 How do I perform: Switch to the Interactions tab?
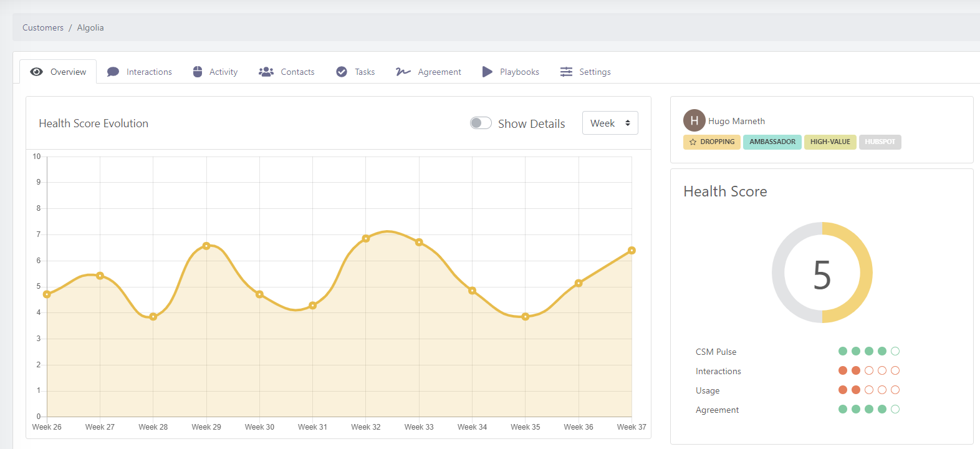point(139,72)
